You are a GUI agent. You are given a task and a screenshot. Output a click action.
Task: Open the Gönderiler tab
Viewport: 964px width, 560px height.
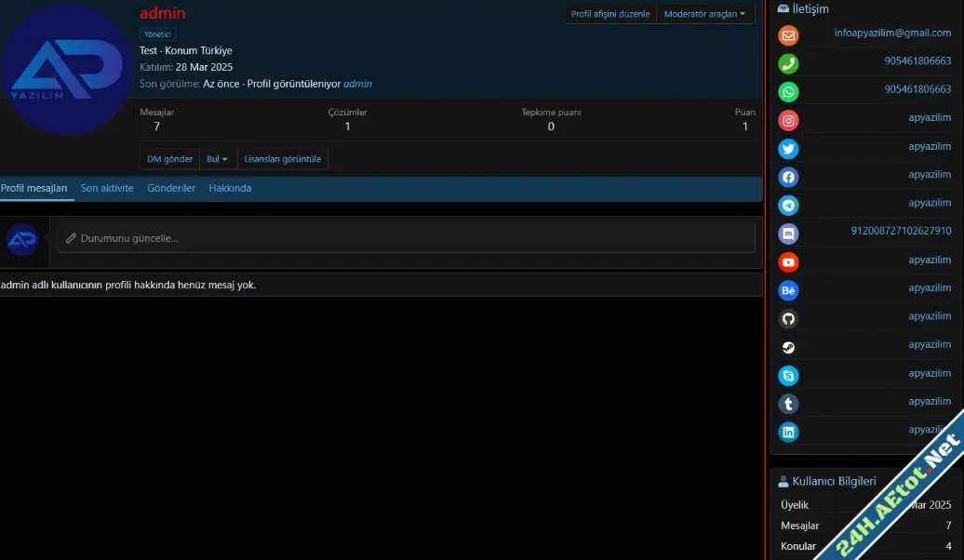pos(171,188)
